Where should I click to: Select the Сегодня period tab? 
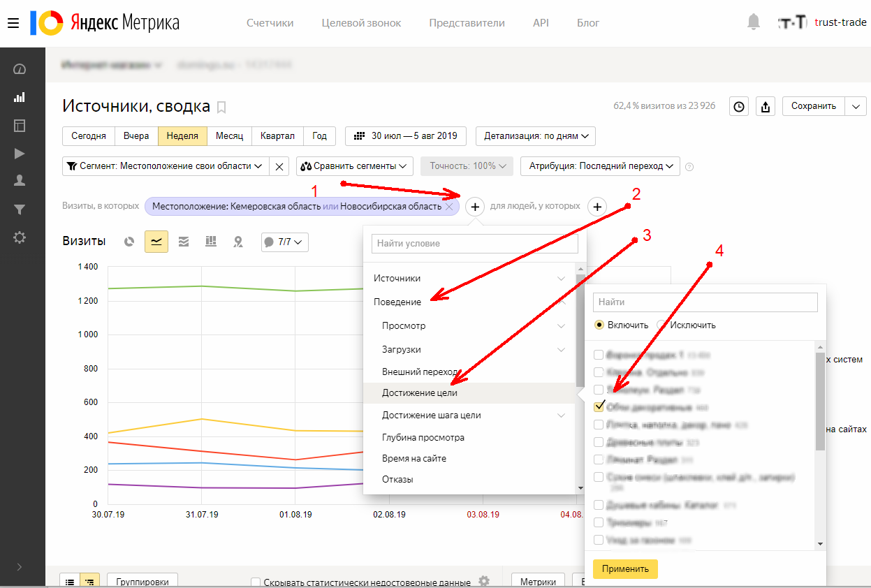[x=89, y=135]
